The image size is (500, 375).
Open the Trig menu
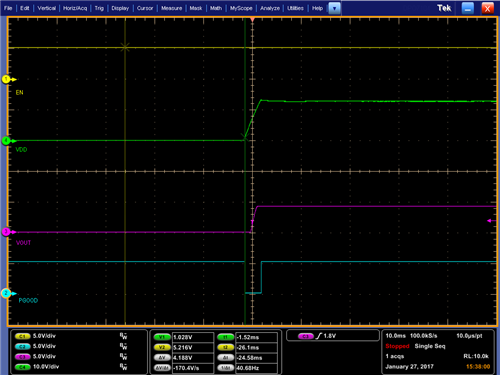click(x=99, y=8)
